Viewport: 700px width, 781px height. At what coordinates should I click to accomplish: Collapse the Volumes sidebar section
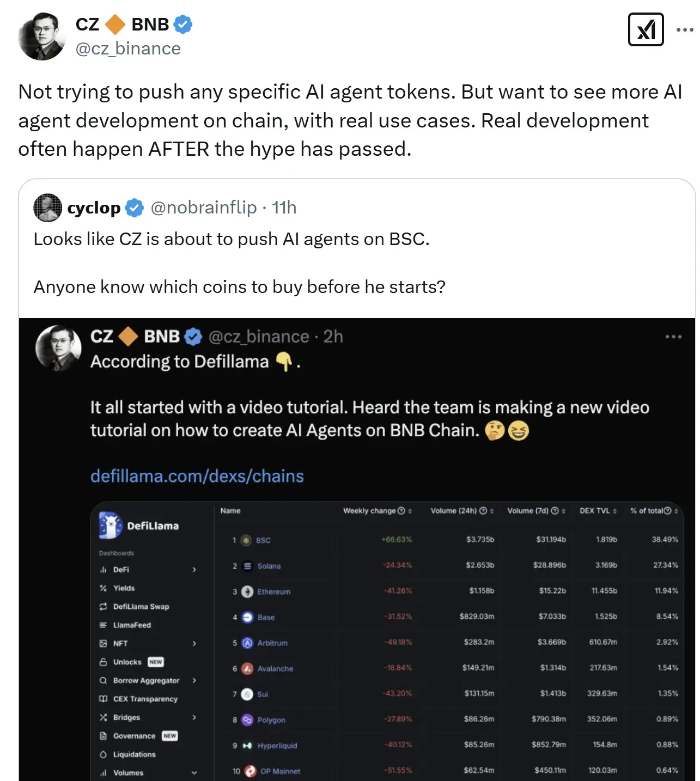pos(194,773)
